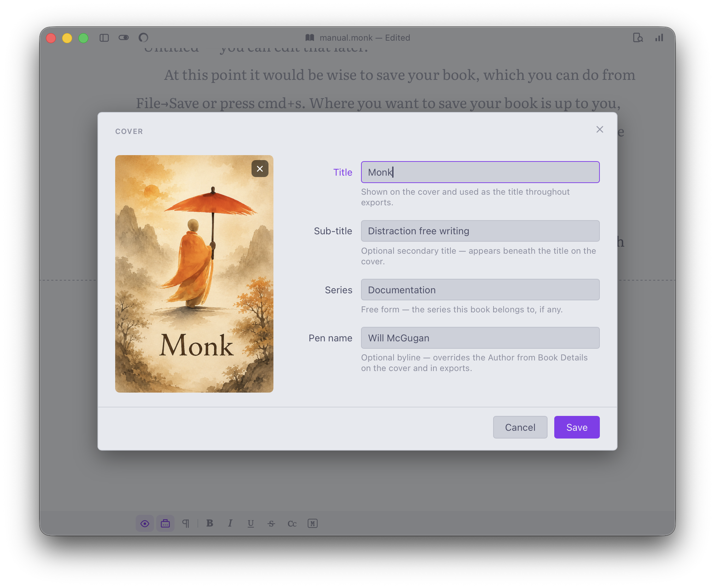Click the 'Sub-title' label
Image resolution: width=715 pixels, height=588 pixels.
[333, 231]
